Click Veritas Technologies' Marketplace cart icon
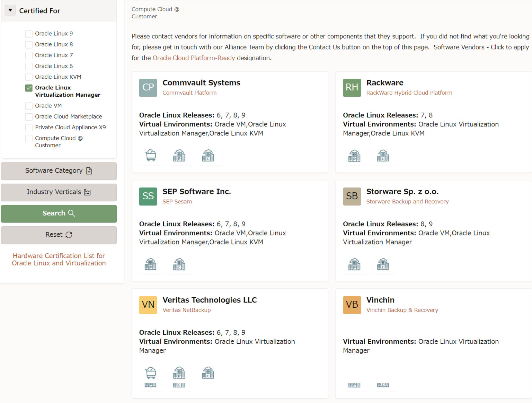 pos(151,373)
